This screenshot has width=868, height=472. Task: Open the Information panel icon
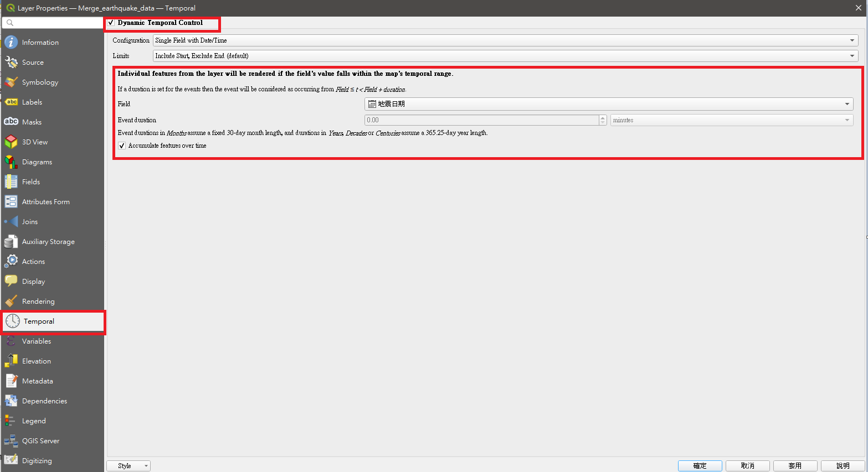pos(11,43)
